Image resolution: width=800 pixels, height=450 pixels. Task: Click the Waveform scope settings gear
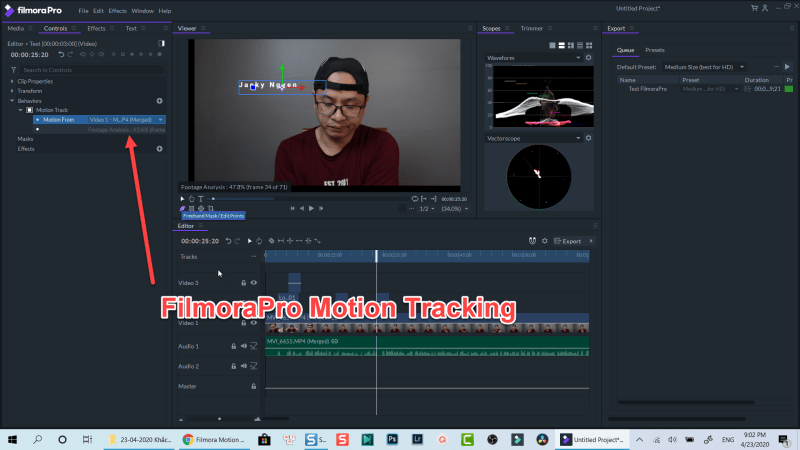tap(589, 59)
